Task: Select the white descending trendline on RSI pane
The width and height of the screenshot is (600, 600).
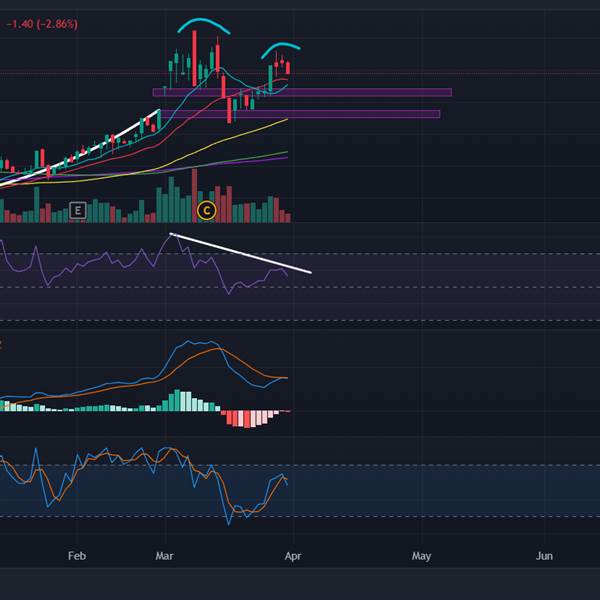Action: click(241, 253)
